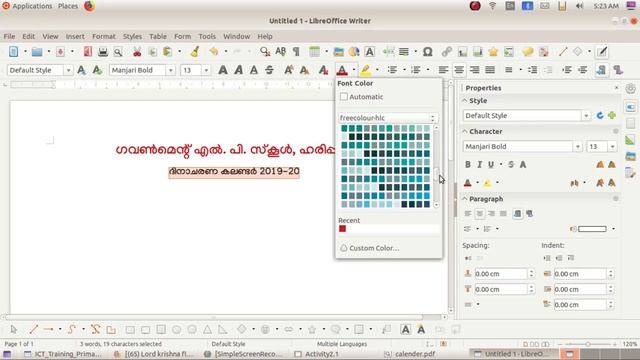Image resolution: width=640 pixels, height=360 pixels.
Task: Click the Insert Comment icon
Action: 528,52
